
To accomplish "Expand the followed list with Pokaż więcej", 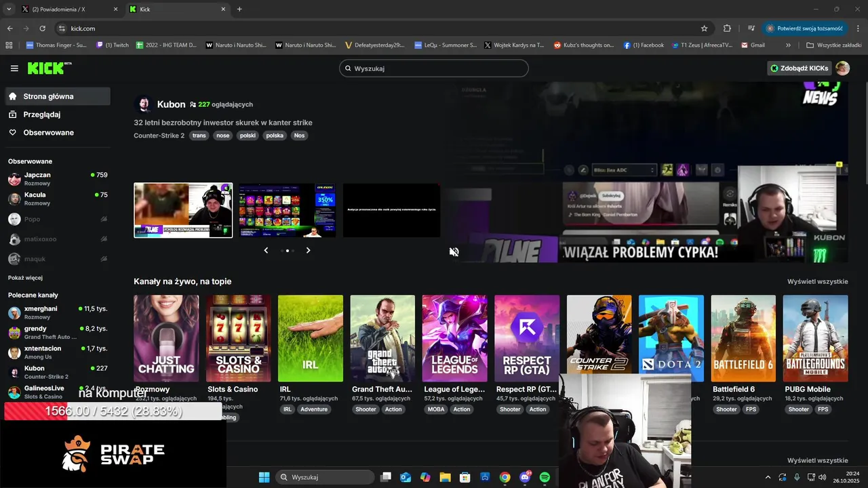I will coord(25,278).
